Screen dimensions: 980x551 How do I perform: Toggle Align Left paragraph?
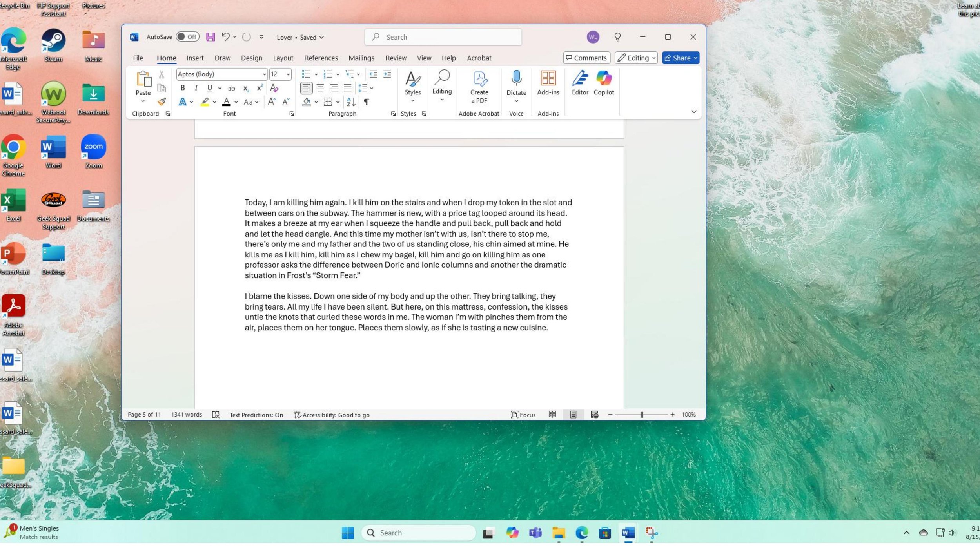(306, 88)
